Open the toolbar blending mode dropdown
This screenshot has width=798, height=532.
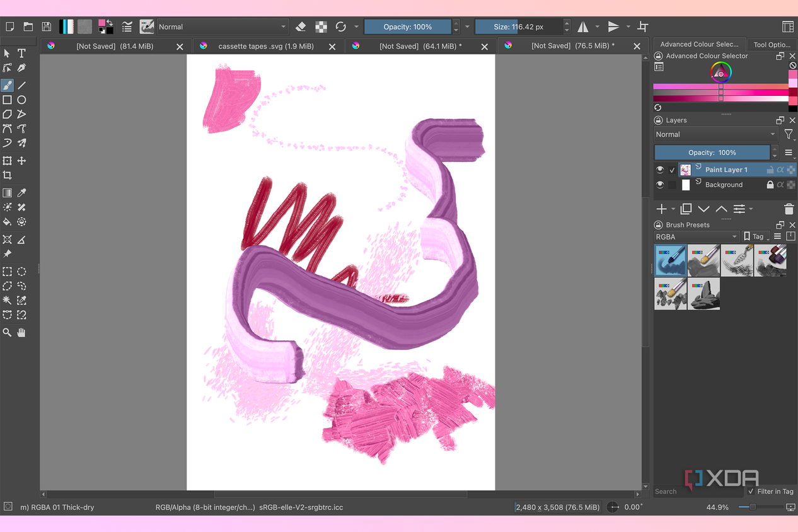[223, 26]
